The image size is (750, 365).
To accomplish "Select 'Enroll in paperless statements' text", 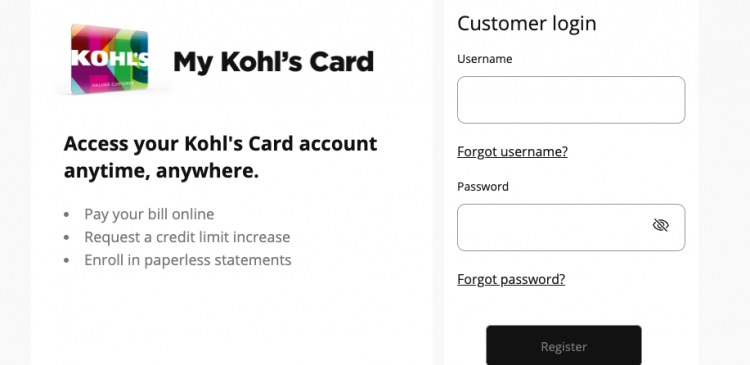I will (x=188, y=260).
